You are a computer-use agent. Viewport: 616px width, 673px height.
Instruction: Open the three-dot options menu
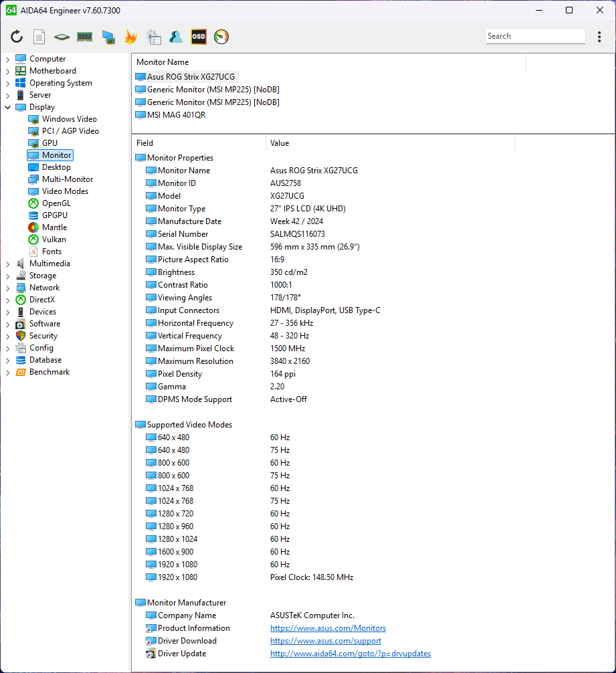pyautogui.click(x=599, y=37)
